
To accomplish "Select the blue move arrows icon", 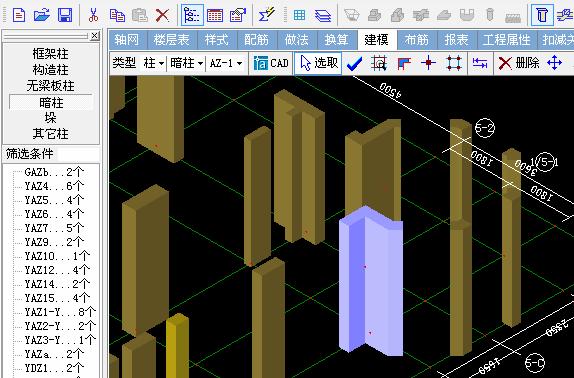I will click(x=554, y=63).
